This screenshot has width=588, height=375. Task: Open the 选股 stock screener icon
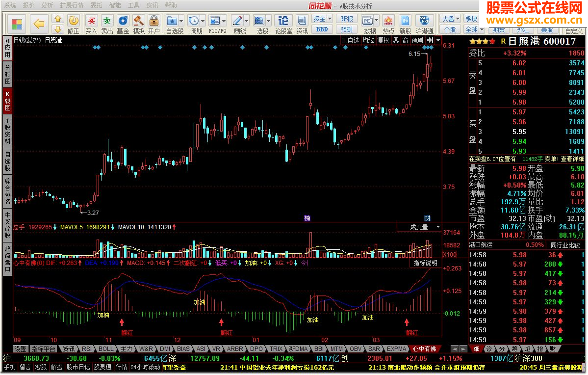[x=259, y=21]
